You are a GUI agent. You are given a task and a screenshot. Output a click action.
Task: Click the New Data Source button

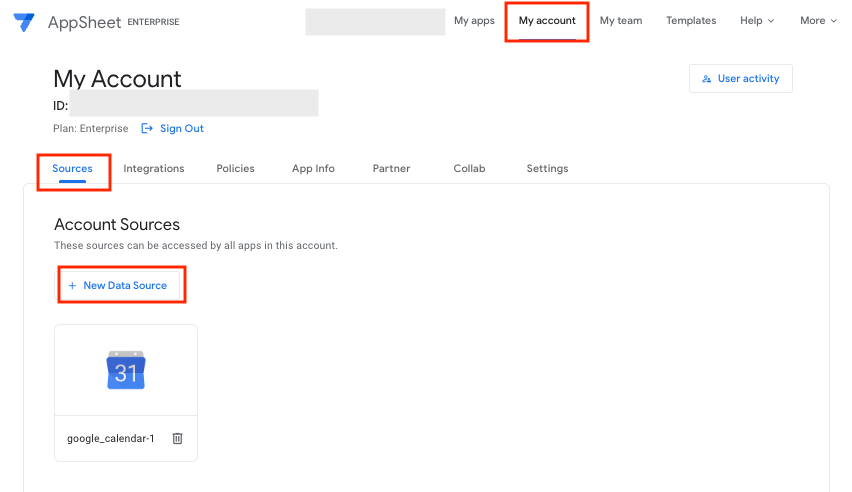pos(119,285)
